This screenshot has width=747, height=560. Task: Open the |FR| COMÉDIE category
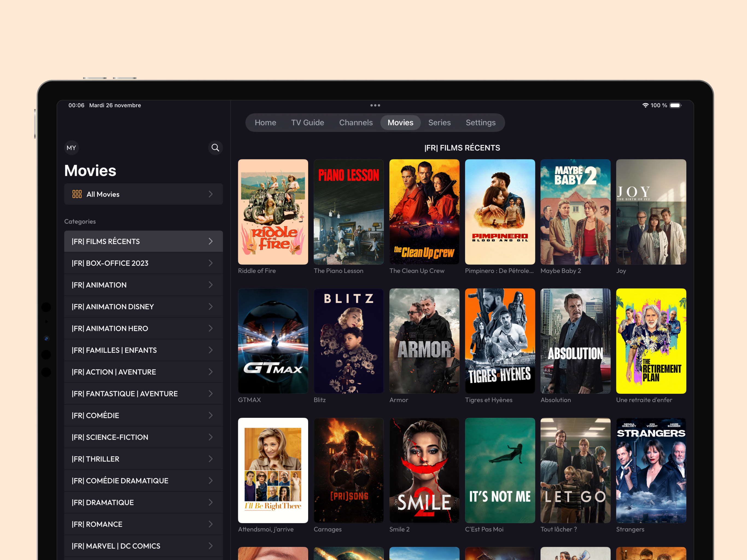(144, 415)
